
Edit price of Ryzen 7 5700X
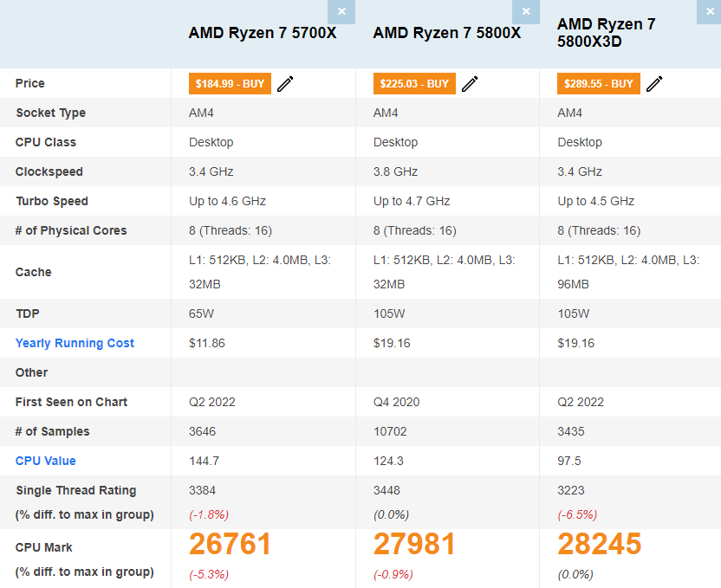click(285, 84)
